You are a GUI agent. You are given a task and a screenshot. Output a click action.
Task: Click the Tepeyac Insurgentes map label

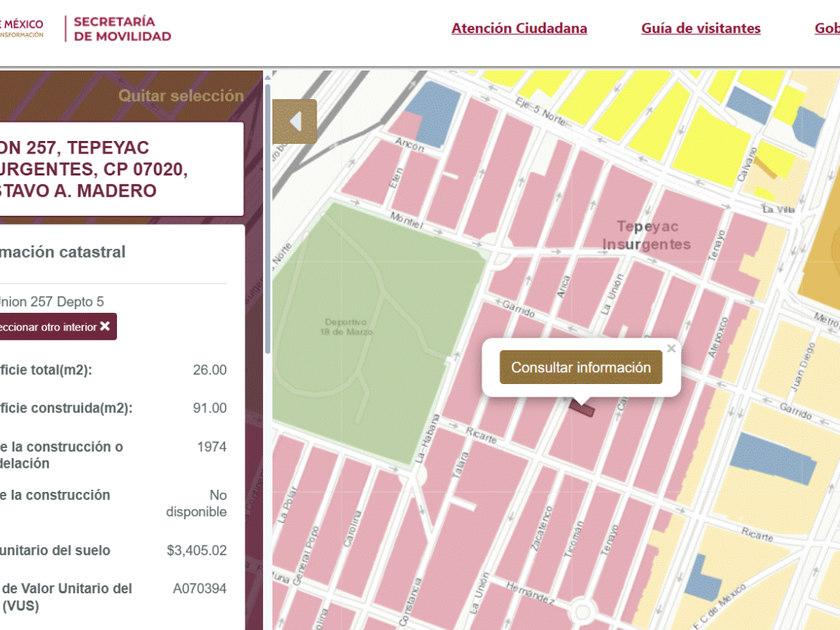(646, 235)
